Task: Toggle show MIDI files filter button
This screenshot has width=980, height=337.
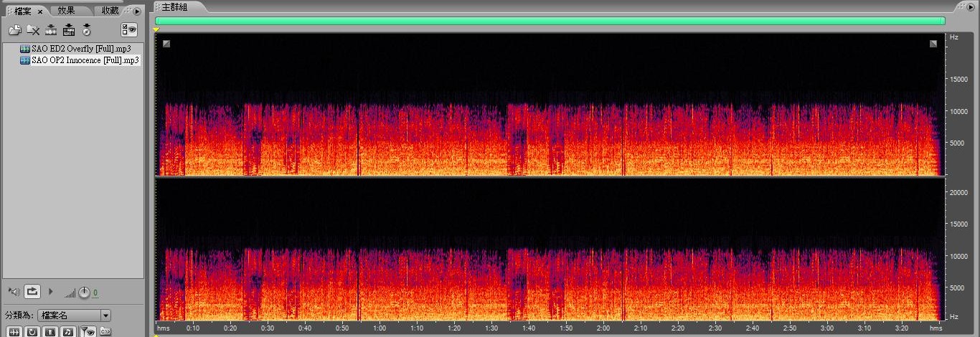Action: (x=67, y=331)
